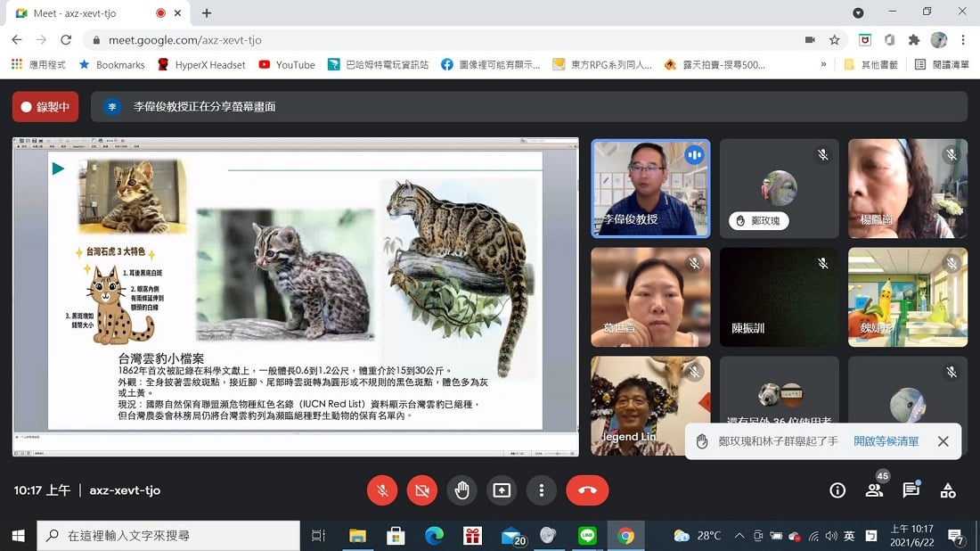Leave the call with red hang-up button
980x551 pixels.
[587, 490]
